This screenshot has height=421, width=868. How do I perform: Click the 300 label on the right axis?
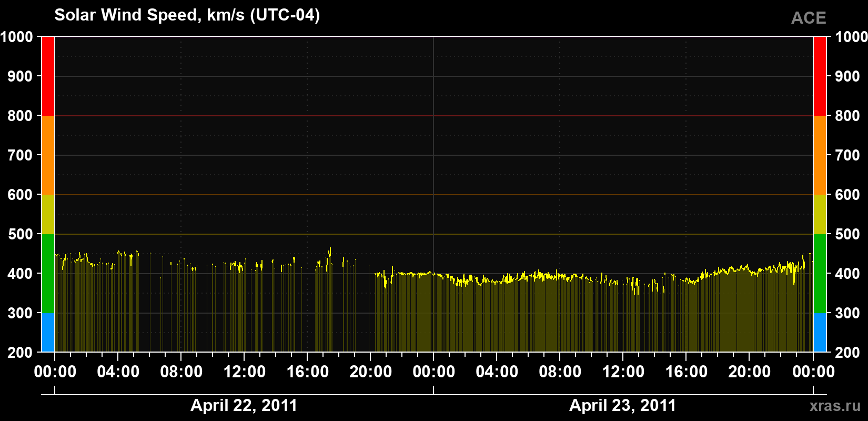coord(847,313)
